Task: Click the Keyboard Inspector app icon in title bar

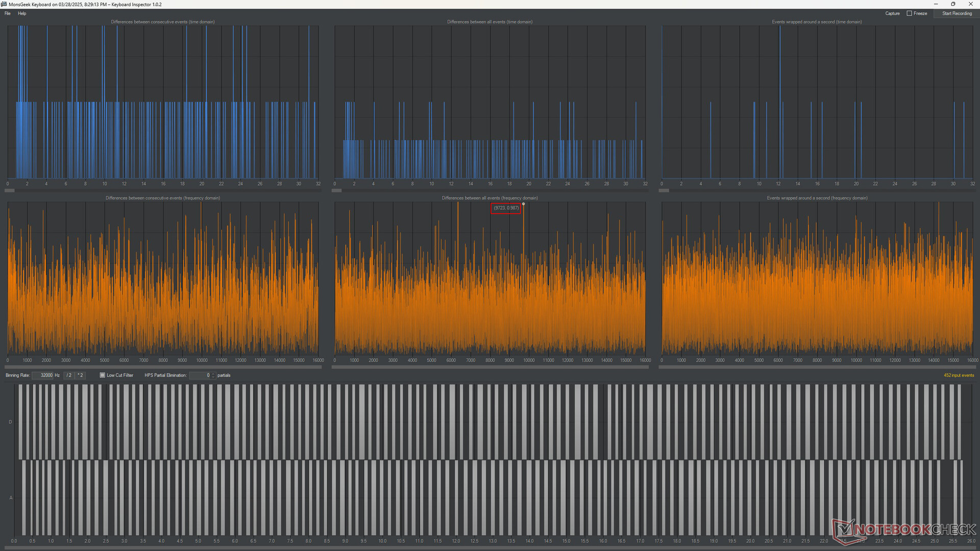Action: coord(4,4)
